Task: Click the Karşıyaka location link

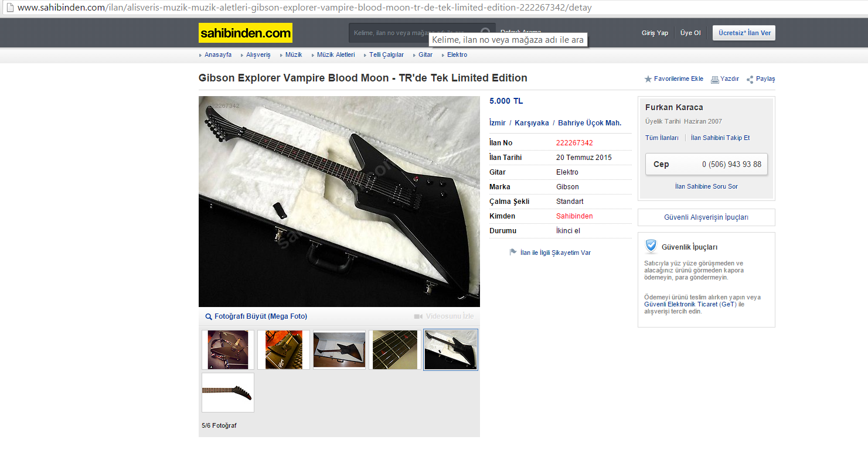Action: (x=532, y=123)
